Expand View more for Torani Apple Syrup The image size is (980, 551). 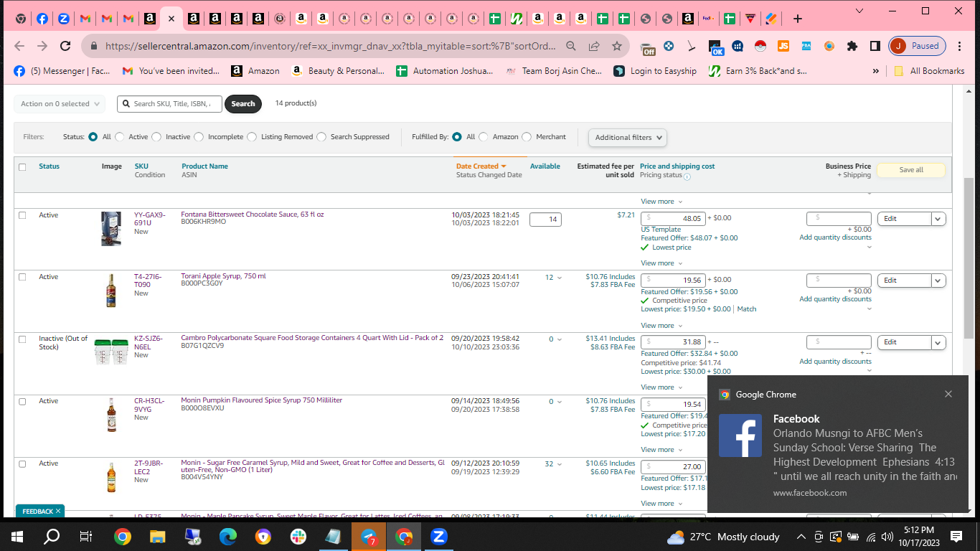[661, 326]
